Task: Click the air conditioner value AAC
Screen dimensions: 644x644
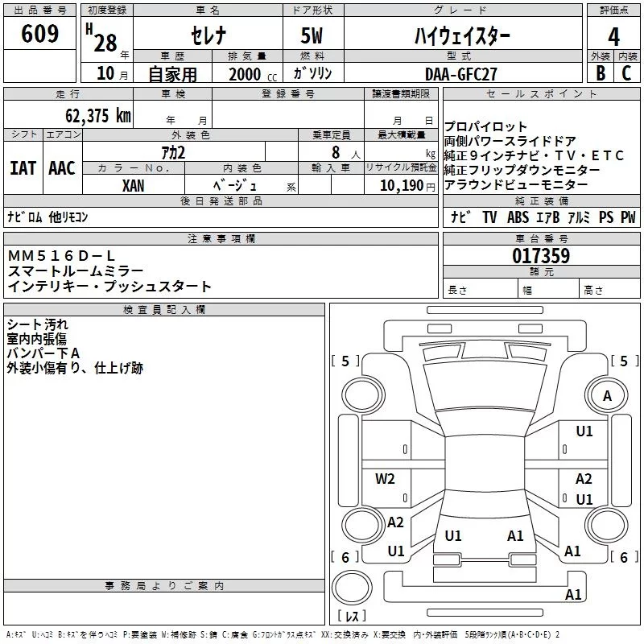Action: (62, 168)
